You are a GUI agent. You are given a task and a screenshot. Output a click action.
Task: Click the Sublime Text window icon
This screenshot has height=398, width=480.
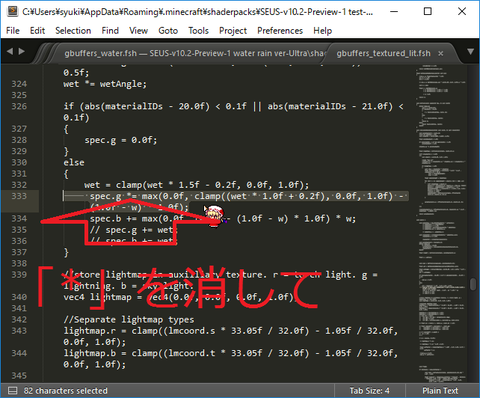12,11
